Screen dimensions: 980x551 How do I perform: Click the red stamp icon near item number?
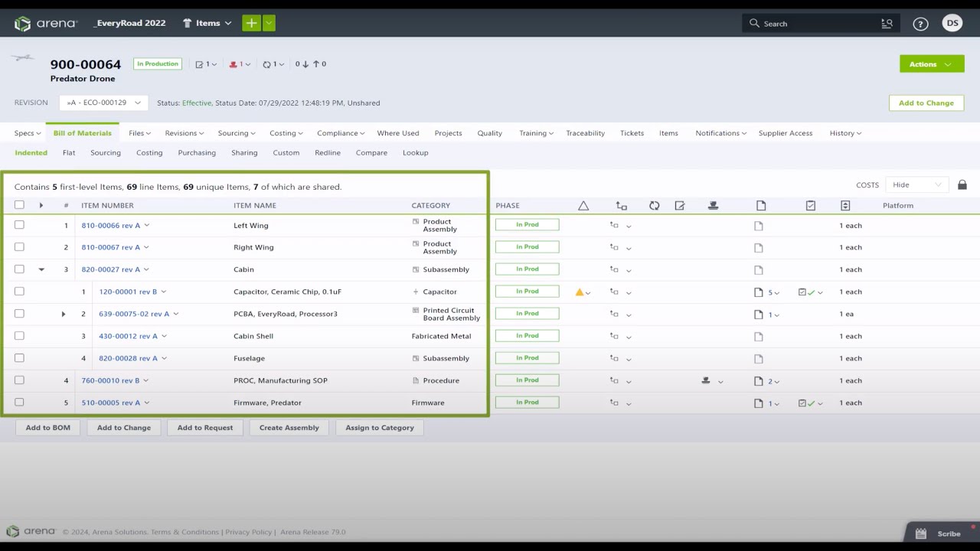[234, 64]
